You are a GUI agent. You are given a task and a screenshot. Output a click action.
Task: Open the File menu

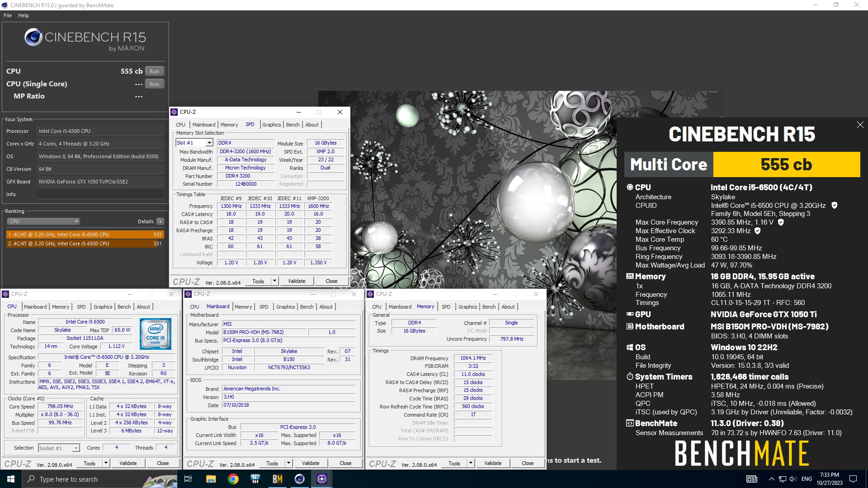[8, 15]
